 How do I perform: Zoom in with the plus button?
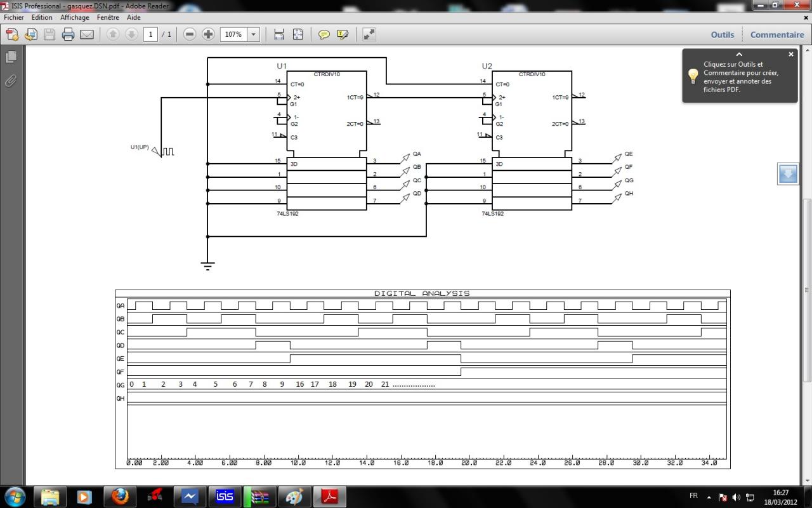208,34
